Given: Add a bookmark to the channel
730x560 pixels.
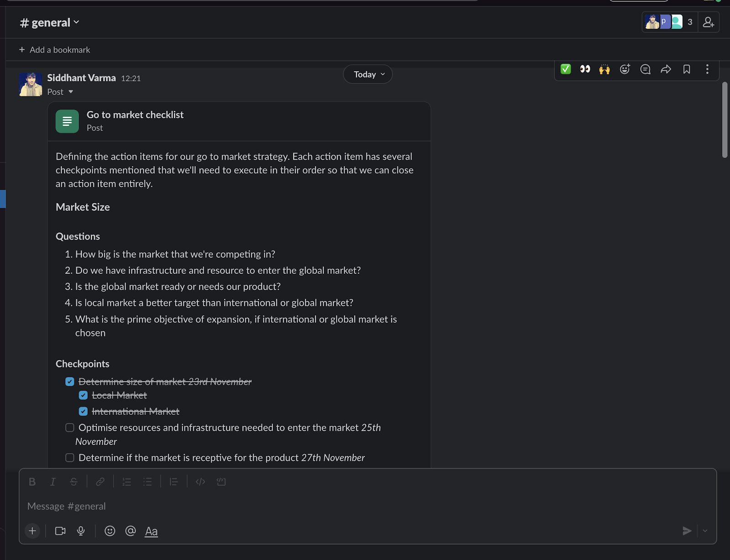Looking at the screenshot, I should coord(54,49).
